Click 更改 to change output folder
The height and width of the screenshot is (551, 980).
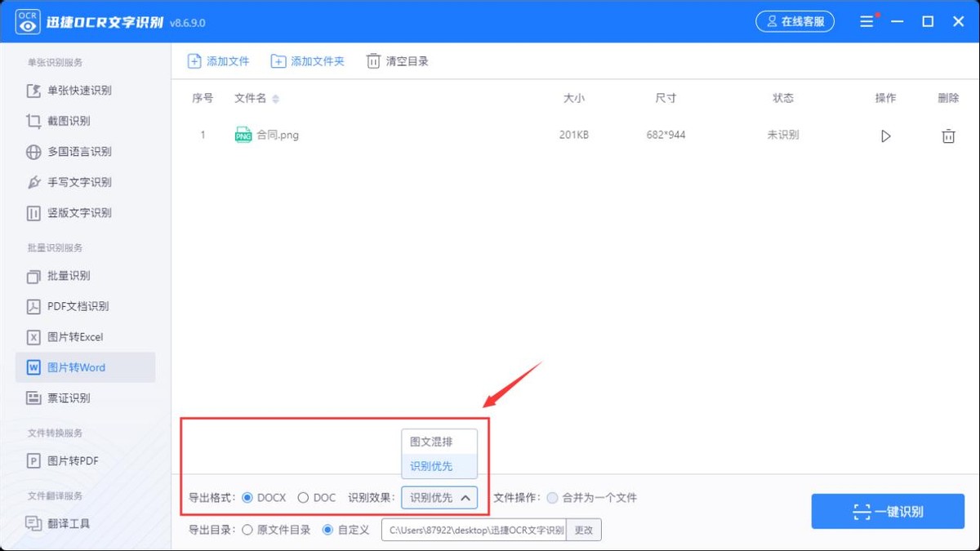click(x=585, y=529)
